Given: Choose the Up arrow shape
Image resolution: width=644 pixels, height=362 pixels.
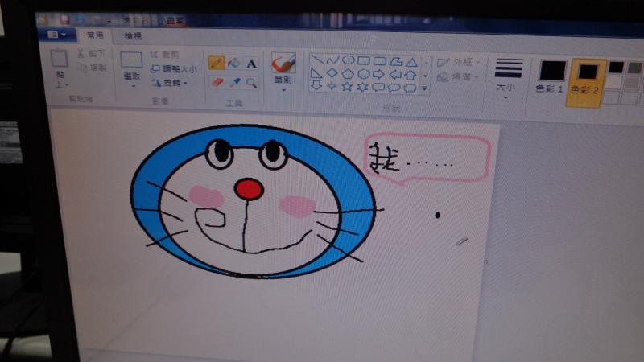Looking at the screenshot, I should (411, 75).
